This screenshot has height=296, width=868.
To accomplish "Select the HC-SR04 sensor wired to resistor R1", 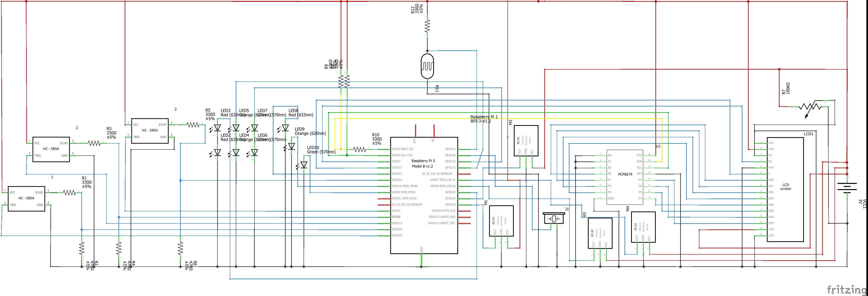I will pyautogui.click(x=26, y=199).
